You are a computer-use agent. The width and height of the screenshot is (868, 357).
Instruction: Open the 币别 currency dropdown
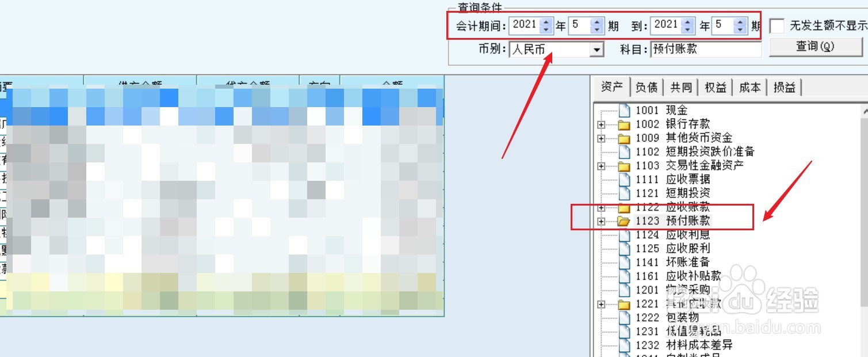pyautogui.click(x=597, y=50)
